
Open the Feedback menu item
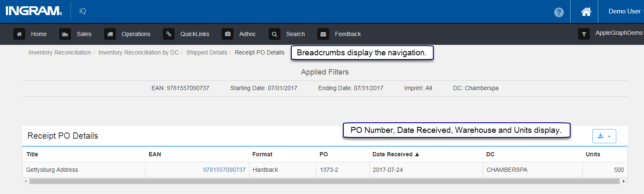click(348, 34)
